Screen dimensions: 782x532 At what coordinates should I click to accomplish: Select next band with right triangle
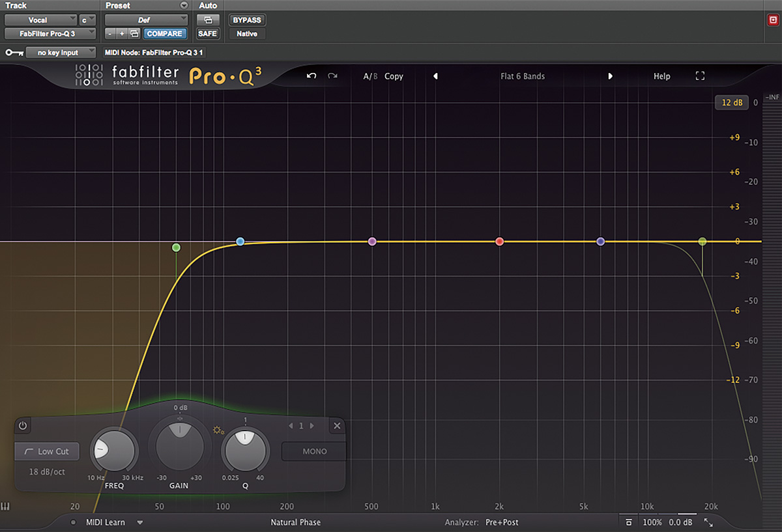coord(312,426)
